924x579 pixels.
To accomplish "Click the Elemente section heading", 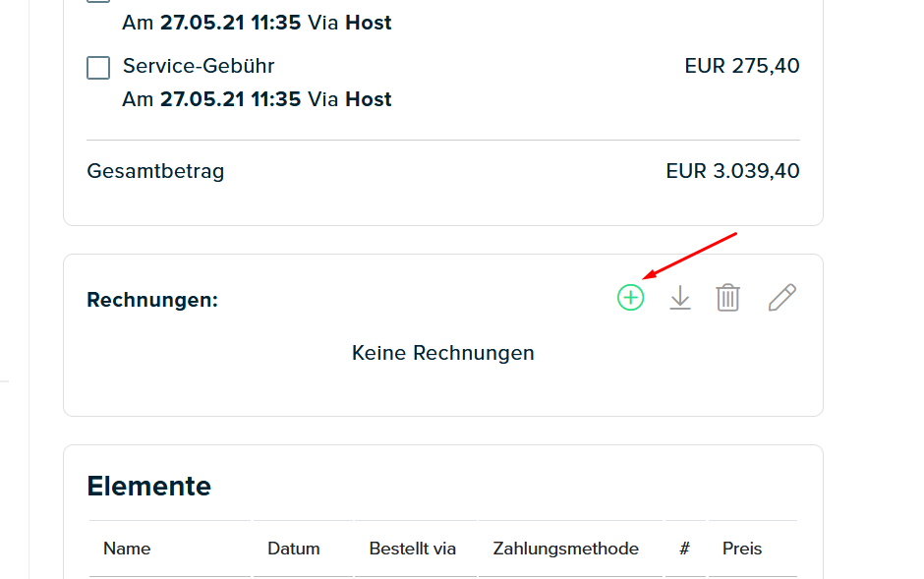I will tap(149, 486).
